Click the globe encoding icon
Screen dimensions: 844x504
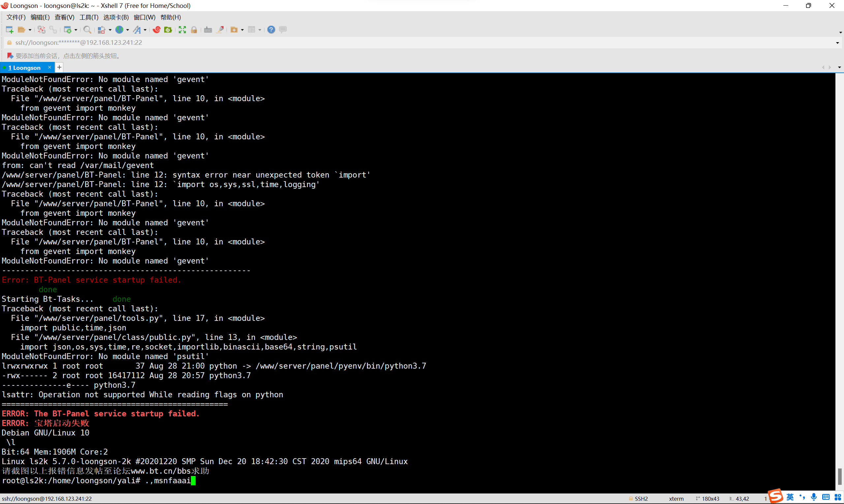click(119, 30)
